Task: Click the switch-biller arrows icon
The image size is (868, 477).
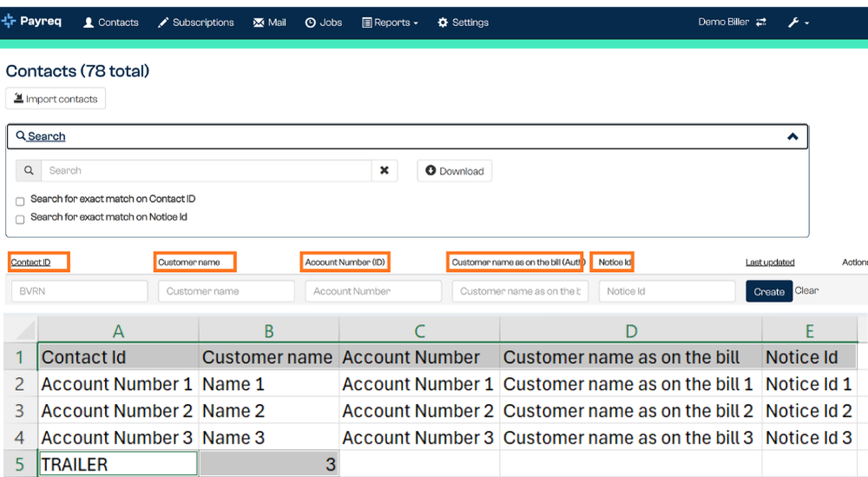Action: (761, 22)
